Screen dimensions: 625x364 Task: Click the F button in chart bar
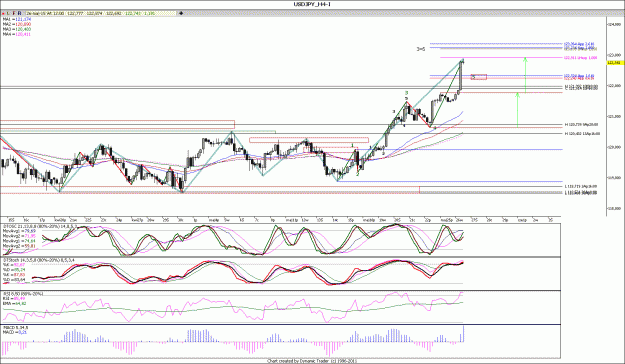click(14, 13)
